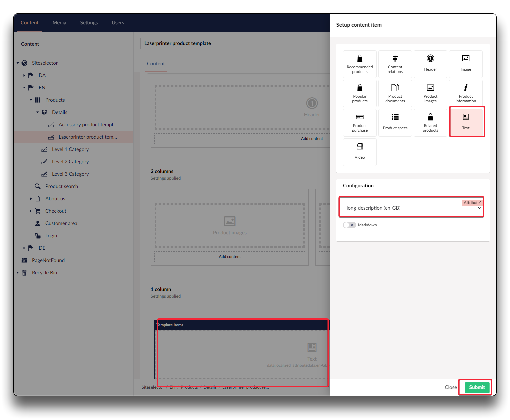Collapse the Details tree node
The image size is (510, 420).
point(38,112)
